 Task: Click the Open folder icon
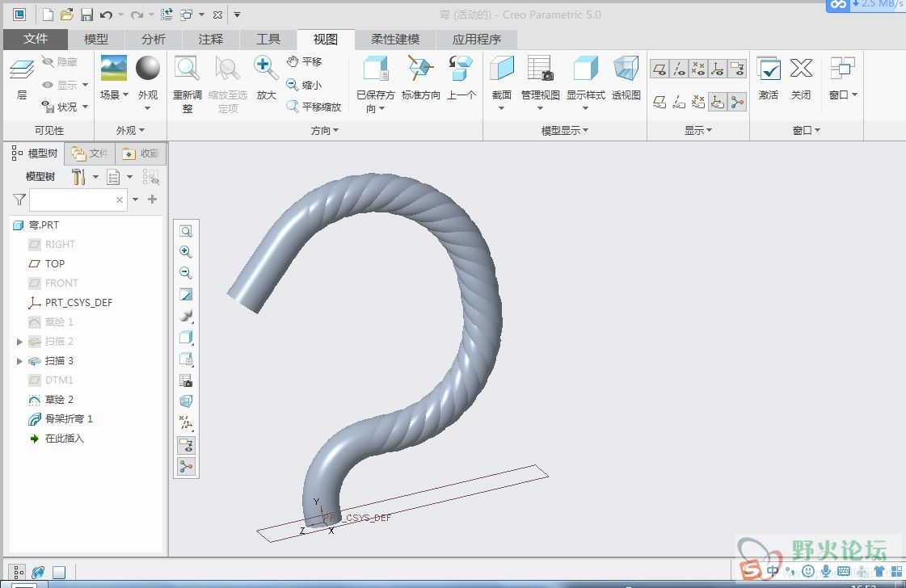pos(67,15)
